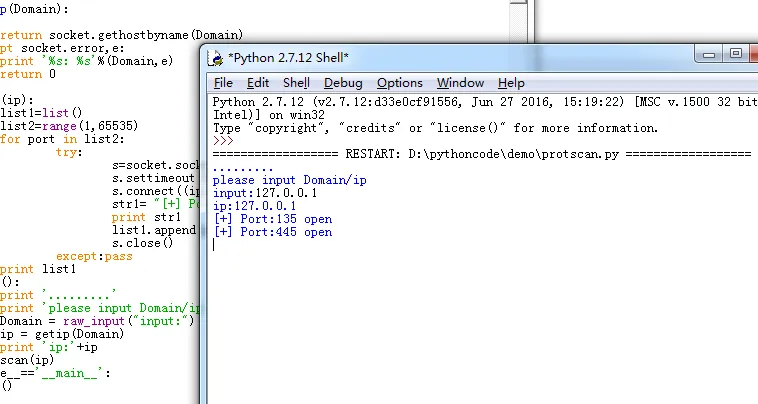Viewport: 758px width, 404px height.
Task: Open the Help menu
Action: click(x=511, y=83)
